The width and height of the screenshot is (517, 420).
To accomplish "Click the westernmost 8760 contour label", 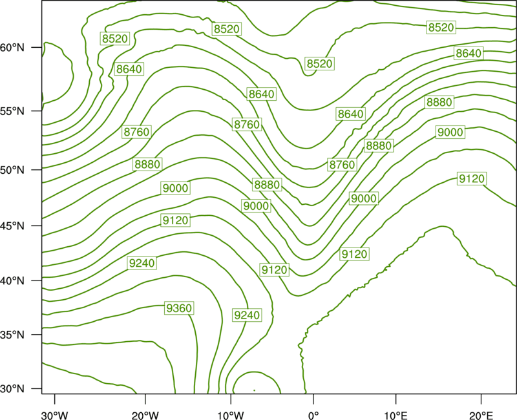I will 136,132.
